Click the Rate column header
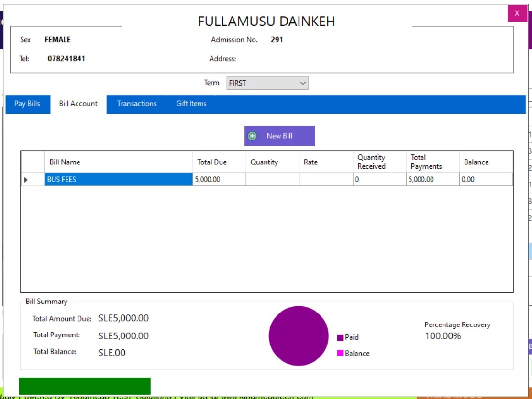Screen dimensions: 532x399 [326, 162]
